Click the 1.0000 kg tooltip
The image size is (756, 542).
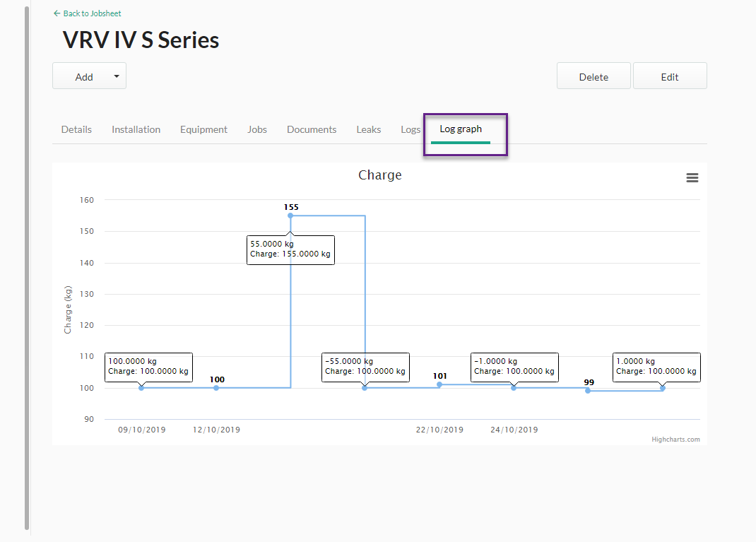656,367
